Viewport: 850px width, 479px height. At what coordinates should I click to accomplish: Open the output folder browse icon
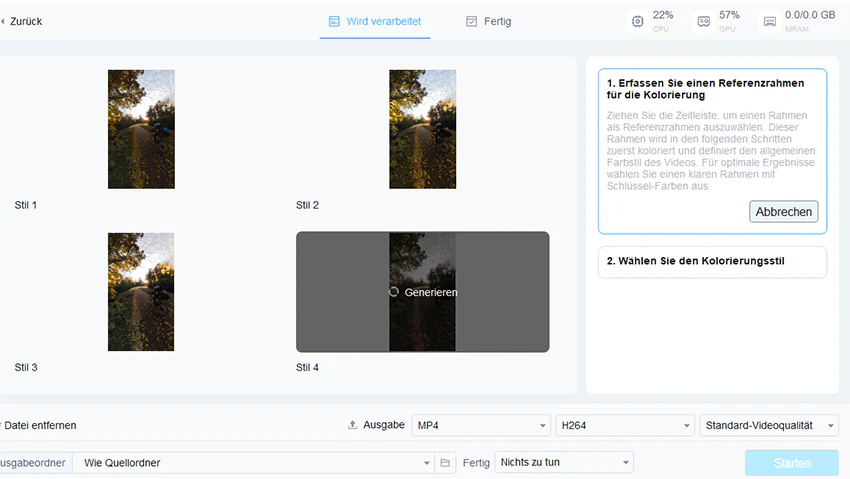(x=445, y=463)
